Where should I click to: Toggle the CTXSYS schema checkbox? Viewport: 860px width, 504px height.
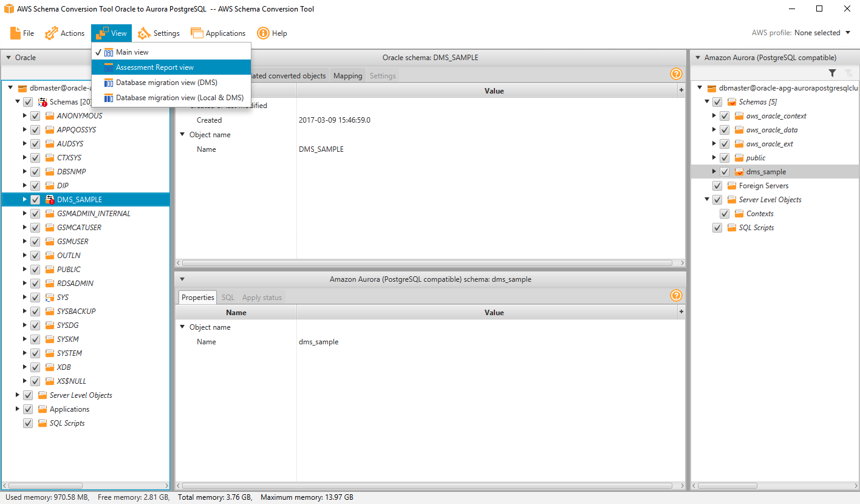[x=35, y=158]
